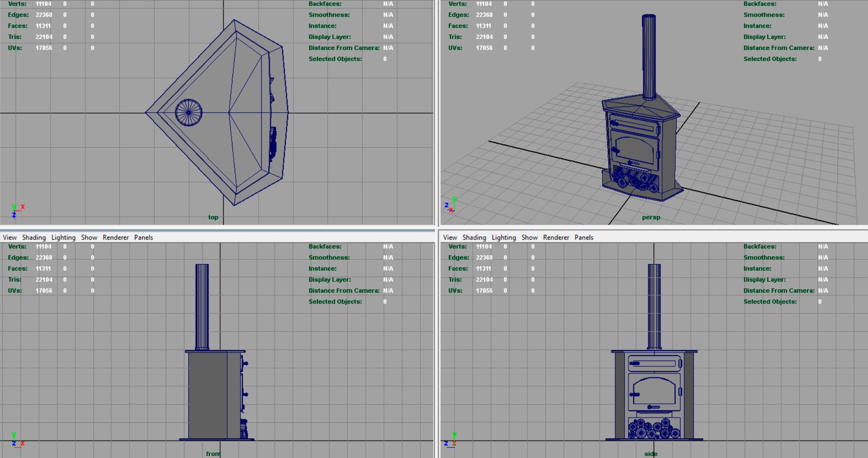Click the axis gizmo in front viewport

[x=17, y=440]
